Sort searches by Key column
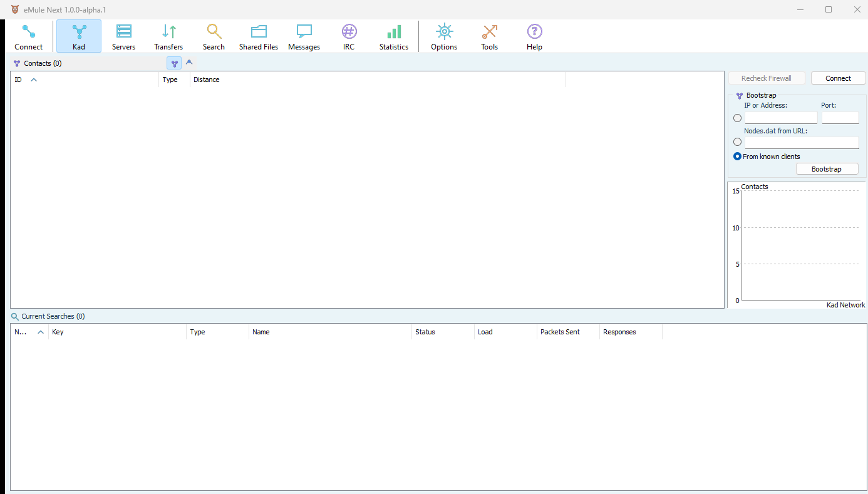The image size is (868, 494). (117, 332)
